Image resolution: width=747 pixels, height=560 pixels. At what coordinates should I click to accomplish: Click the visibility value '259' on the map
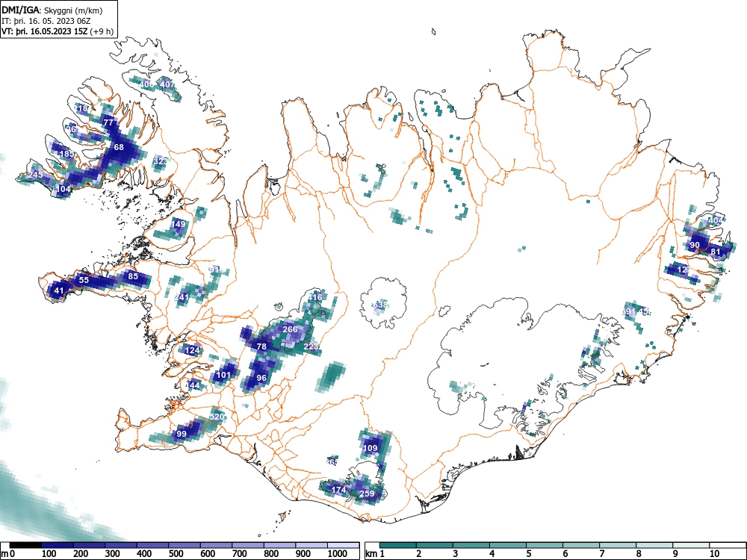(367, 494)
